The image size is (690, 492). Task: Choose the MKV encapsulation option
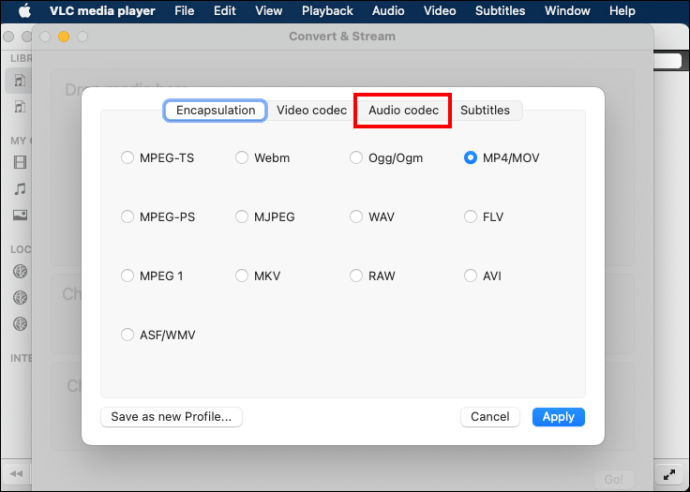coord(242,276)
